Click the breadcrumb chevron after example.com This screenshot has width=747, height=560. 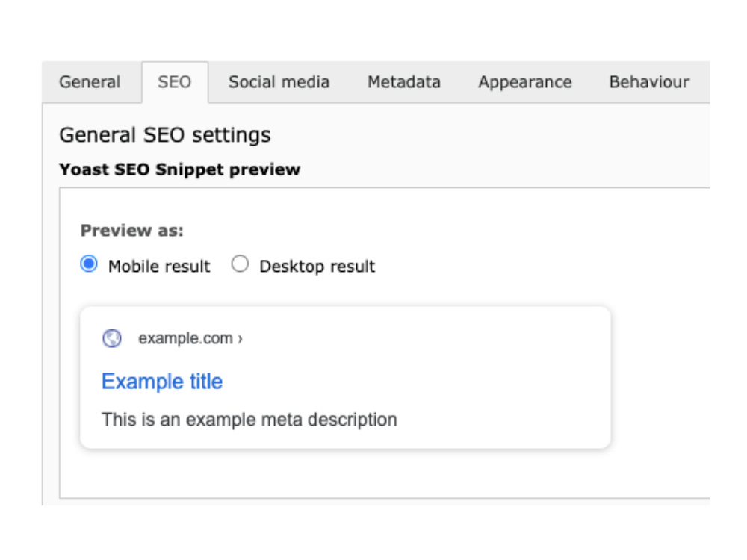tap(240, 338)
